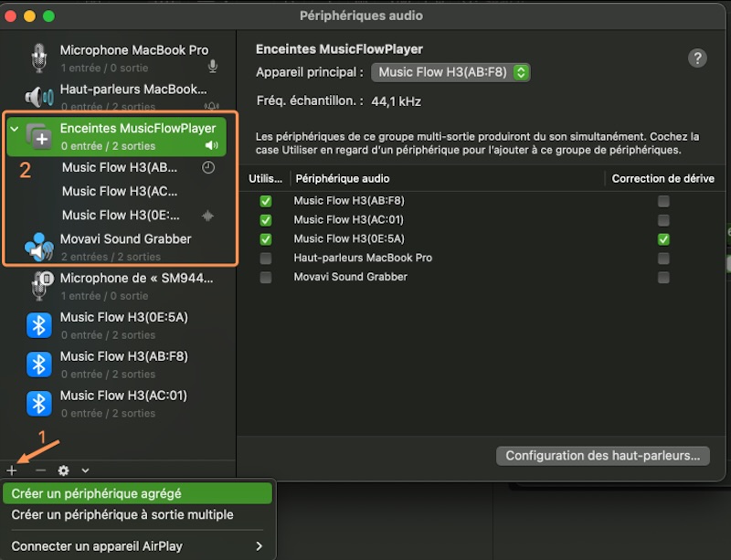
Task: Collapse the Enceintes MusicFlowPlayer group
Action: 15,130
